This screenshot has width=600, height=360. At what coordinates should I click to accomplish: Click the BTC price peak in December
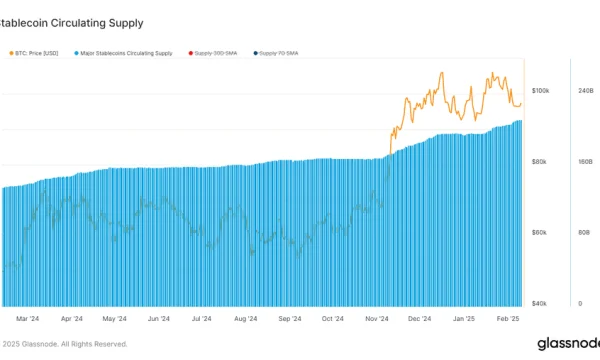(442, 73)
